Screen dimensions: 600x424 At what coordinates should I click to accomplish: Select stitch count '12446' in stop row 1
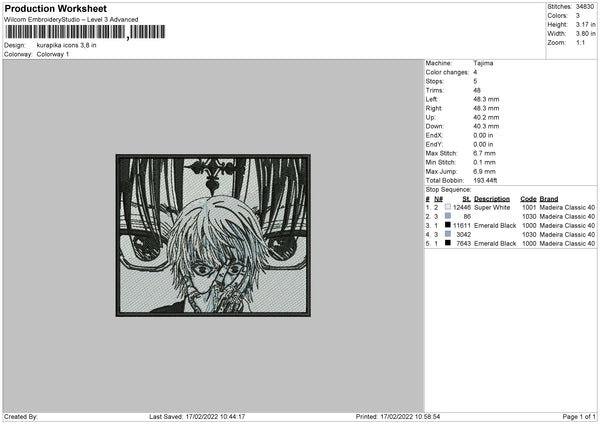coord(462,207)
